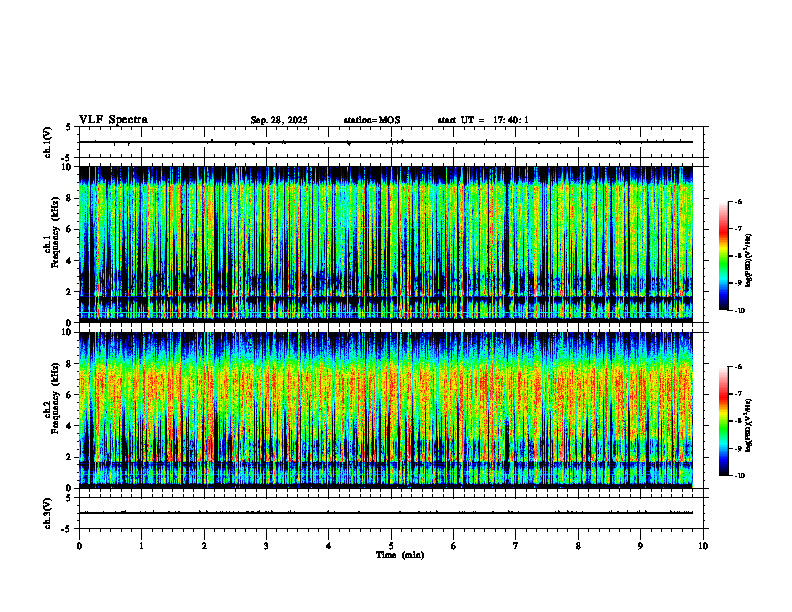Click the ch.1 spectrogram color scale bar
The height and width of the screenshot is (612, 792).
pyautogui.click(x=724, y=256)
